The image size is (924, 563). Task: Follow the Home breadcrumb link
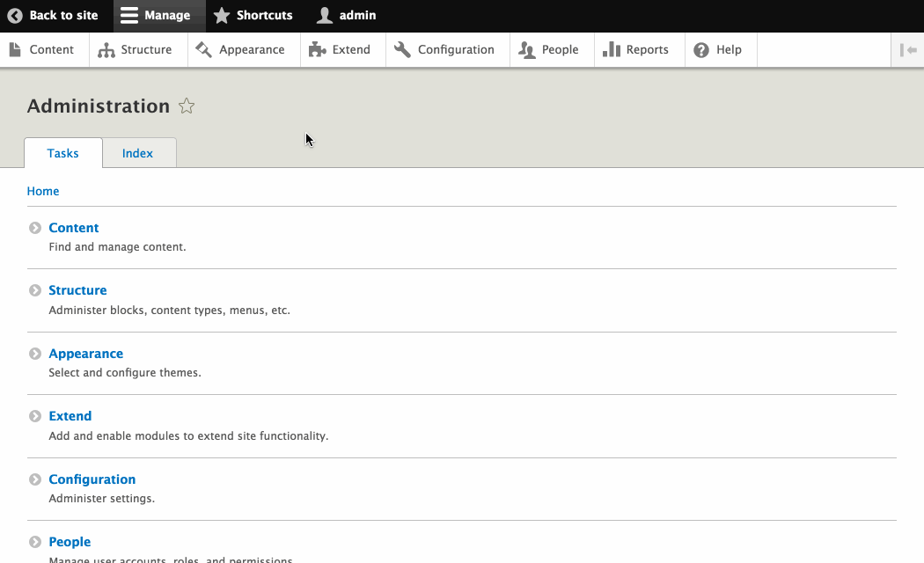(x=43, y=192)
